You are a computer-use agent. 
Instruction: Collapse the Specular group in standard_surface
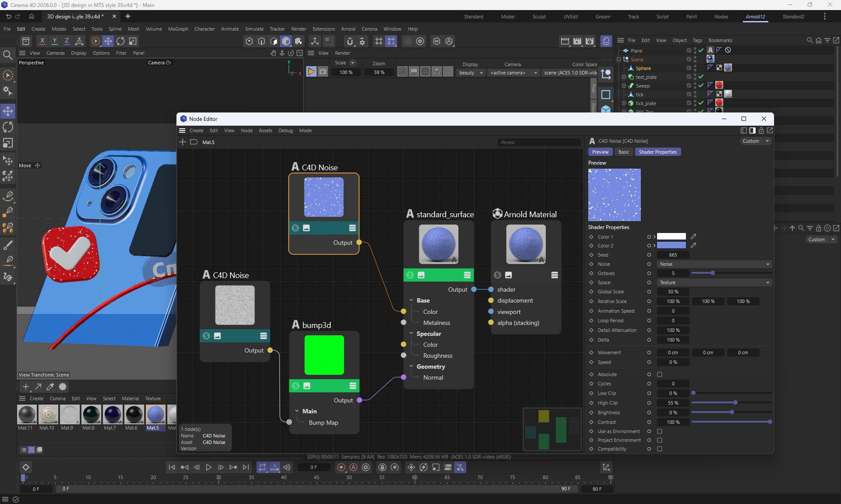tap(411, 334)
